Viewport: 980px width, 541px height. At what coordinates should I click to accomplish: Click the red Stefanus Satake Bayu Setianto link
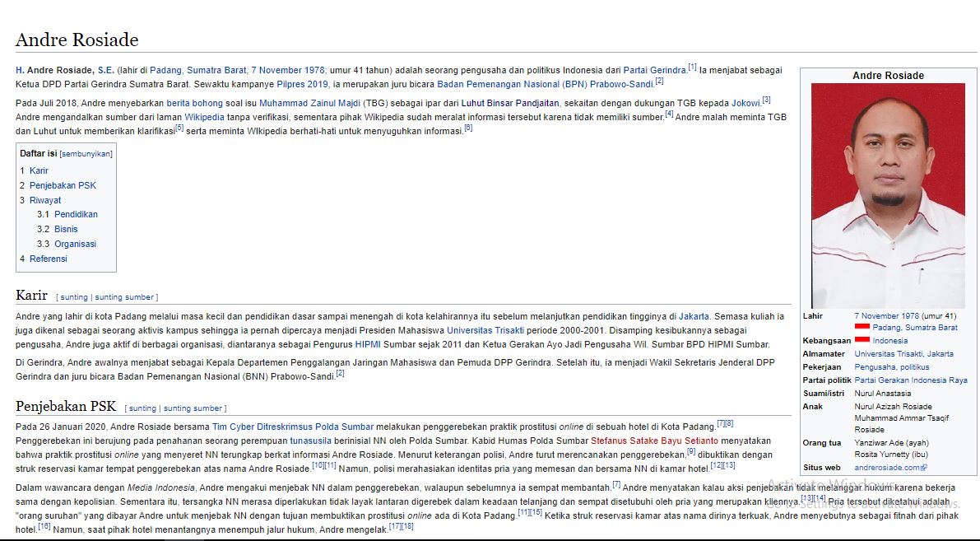[x=654, y=441]
